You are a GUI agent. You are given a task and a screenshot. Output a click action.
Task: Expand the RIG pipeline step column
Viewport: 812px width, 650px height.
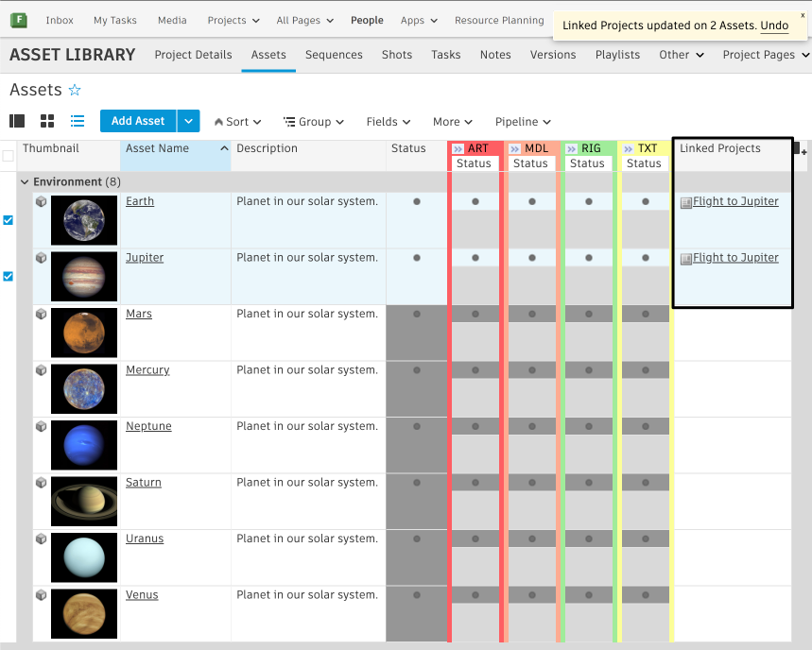[x=571, y=149]
